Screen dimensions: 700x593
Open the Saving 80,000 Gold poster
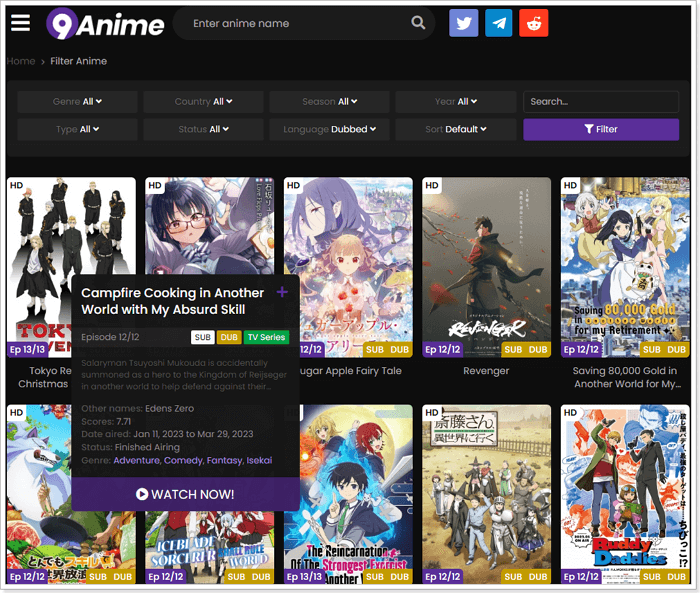pyautogui.click(x=625, y=267)
